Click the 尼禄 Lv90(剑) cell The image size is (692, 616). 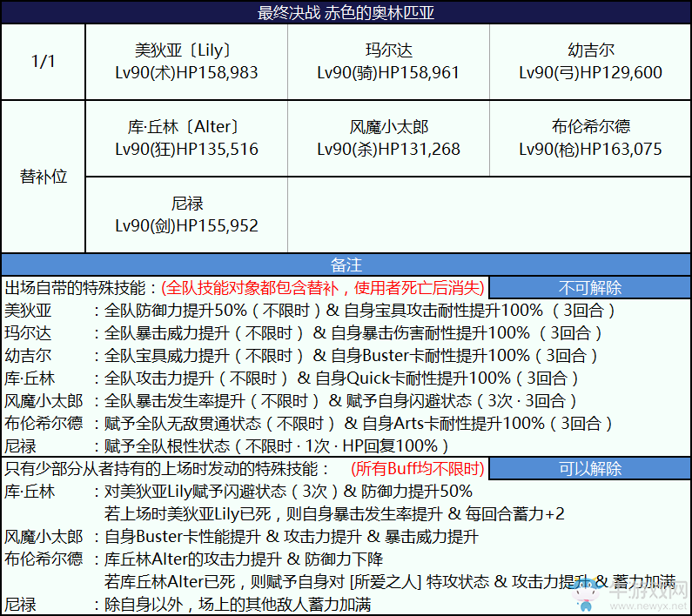tap(186, 215)
